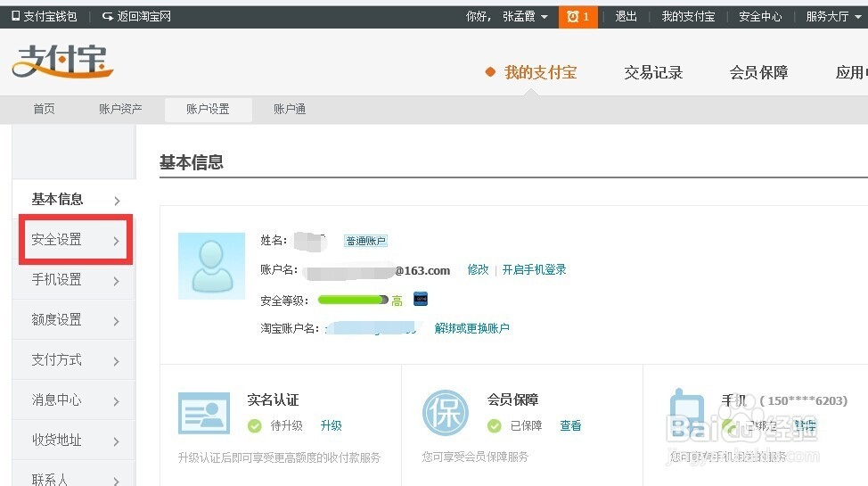The height and width of the screenshot is (486, 868).
Task: Open 安全设置 in the sidebar
Action: coord(74,239)
